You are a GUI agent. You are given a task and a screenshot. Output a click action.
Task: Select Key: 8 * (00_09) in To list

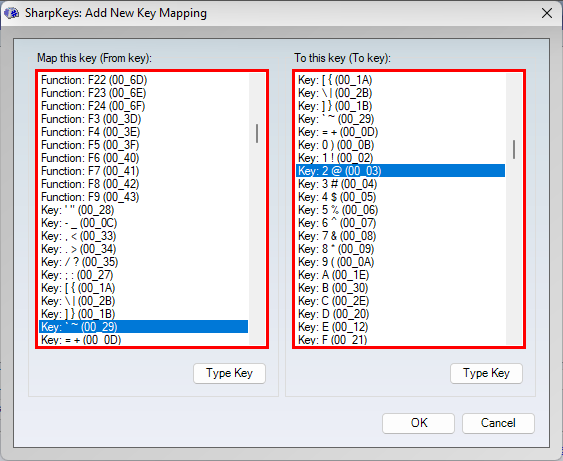[400, 249]
